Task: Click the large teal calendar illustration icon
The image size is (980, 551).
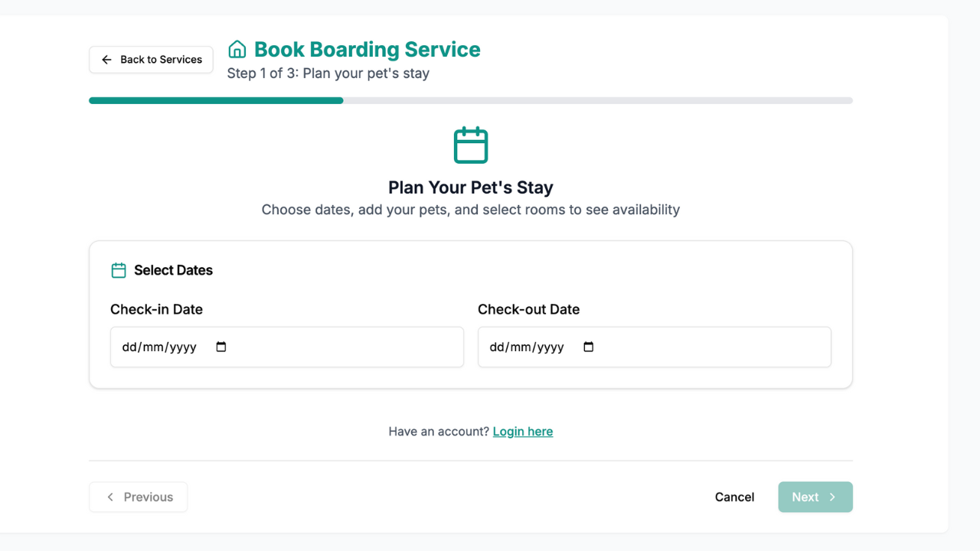Action: click(470, 145)
